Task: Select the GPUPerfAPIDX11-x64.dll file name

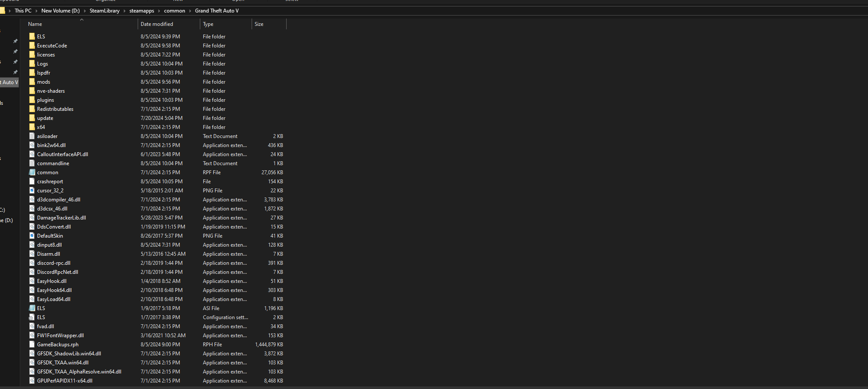Action: 65,380
